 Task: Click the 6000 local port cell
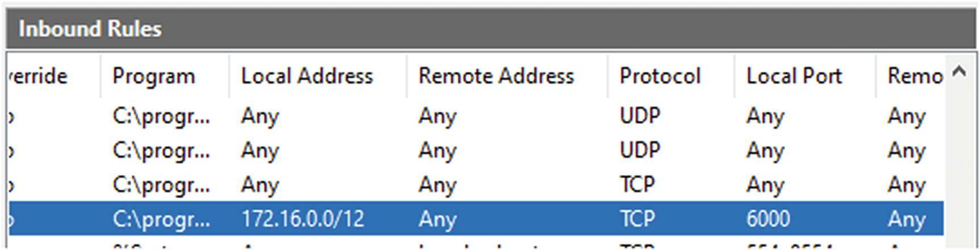coord(768,219)
